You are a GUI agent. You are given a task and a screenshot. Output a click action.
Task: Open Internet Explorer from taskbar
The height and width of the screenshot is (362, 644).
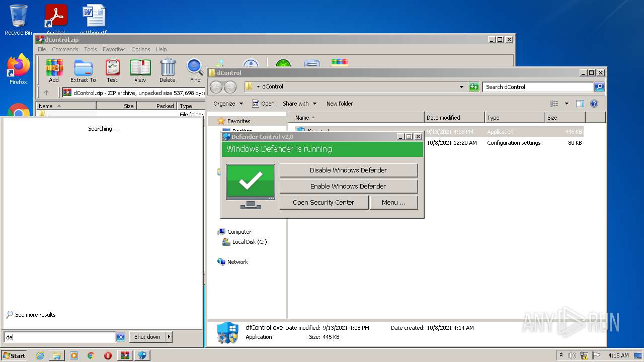point(40,355)
